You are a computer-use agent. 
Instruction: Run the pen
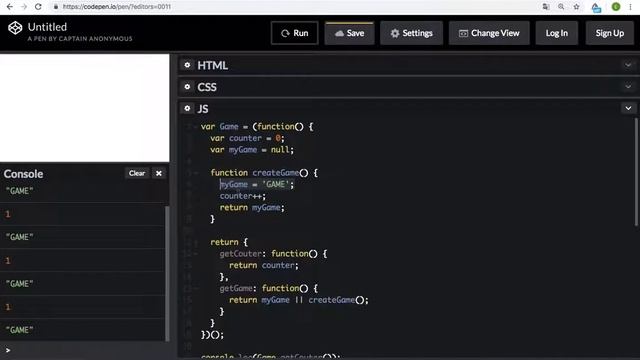[294, 33]
